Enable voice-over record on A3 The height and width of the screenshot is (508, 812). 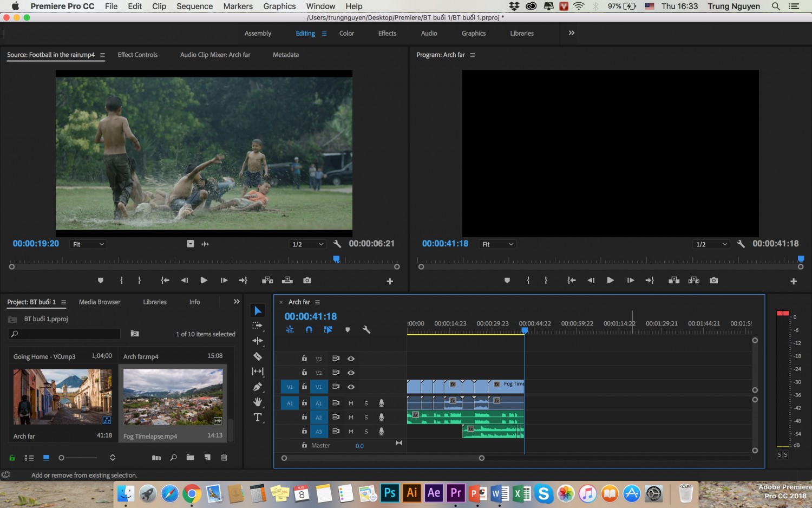click(x=382, y=431)
